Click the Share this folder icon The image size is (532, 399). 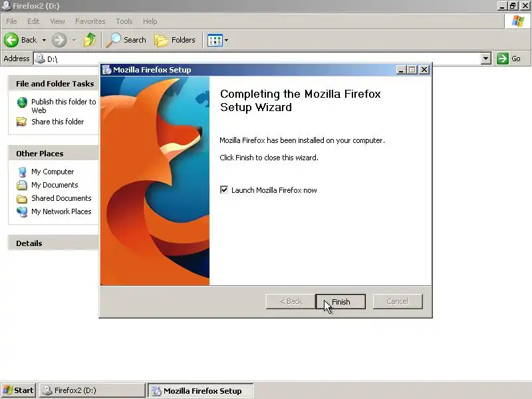pos(22,122)
